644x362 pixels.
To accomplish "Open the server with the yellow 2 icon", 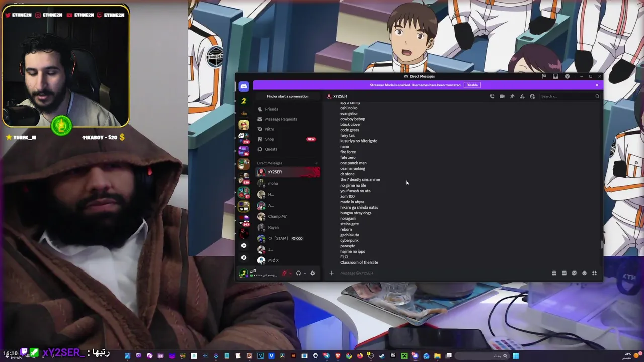I will pyautogui.click(x=244, y=101).
